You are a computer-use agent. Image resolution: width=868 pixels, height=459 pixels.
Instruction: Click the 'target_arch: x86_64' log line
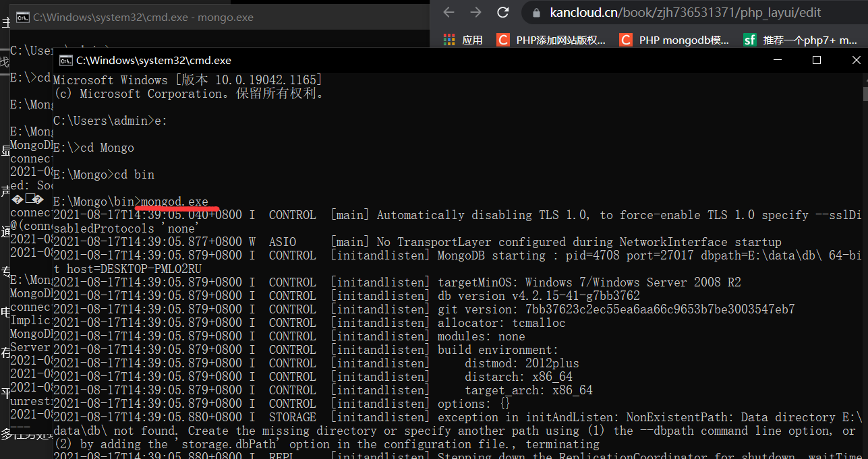323,390
